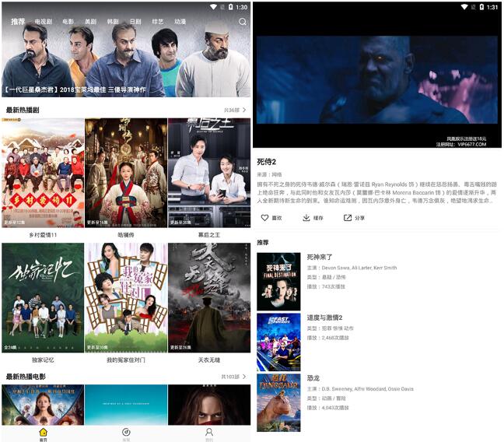Open the 幕后之王 poster
This screenshot has width=504, height=442.
point(209,173)
